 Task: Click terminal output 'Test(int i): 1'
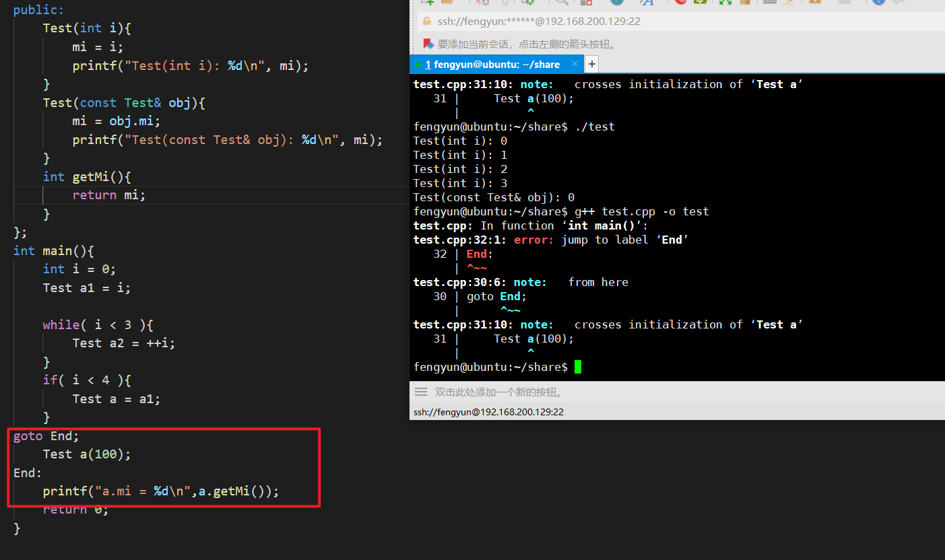(461, 155)
